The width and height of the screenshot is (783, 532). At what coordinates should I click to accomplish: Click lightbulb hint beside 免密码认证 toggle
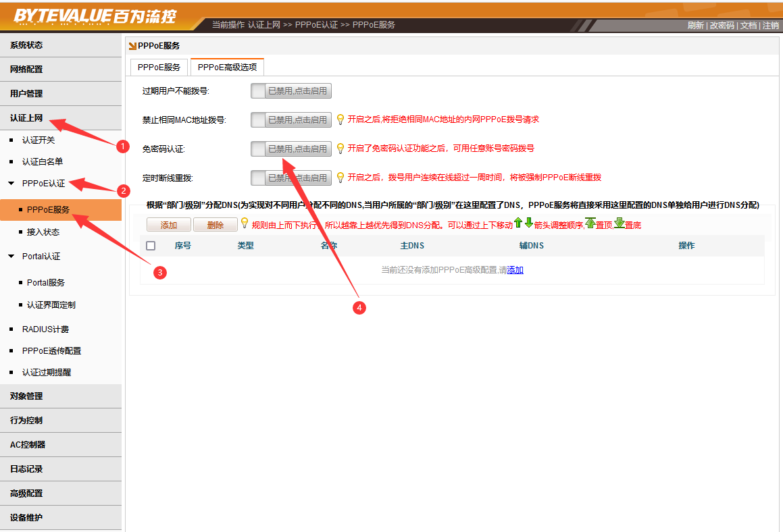click(340, 148)
